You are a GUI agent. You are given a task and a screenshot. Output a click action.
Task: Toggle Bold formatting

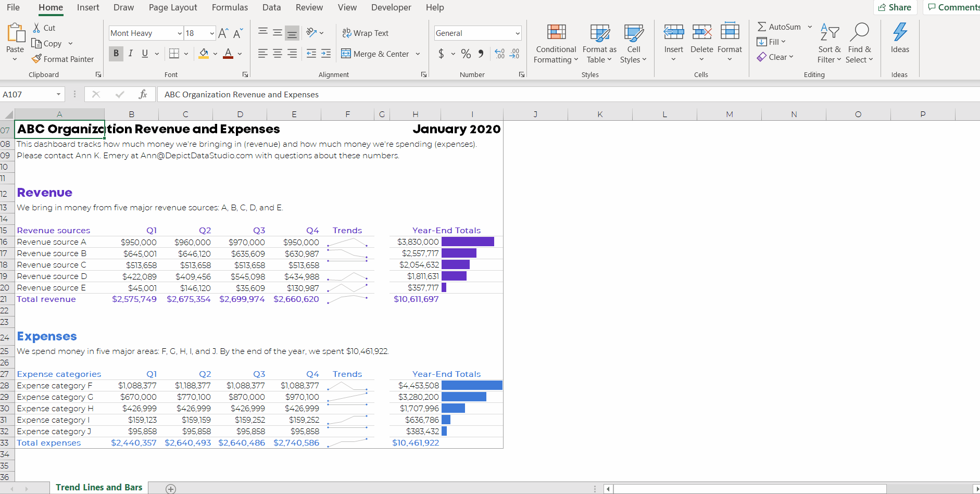pyautogui.click(x=116, y=54)
